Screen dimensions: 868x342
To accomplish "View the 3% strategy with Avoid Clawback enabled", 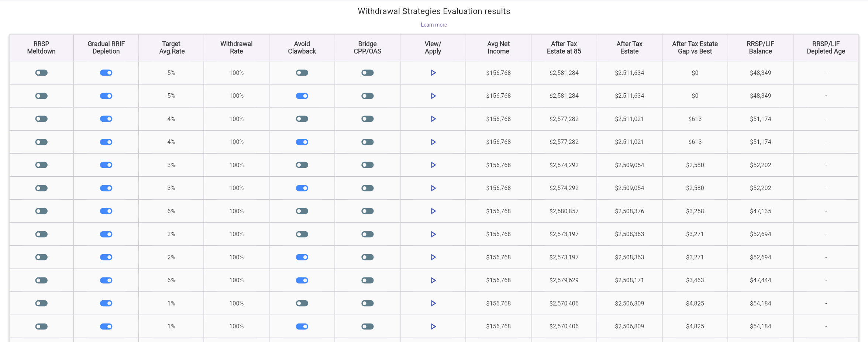I will pos(433,188).
